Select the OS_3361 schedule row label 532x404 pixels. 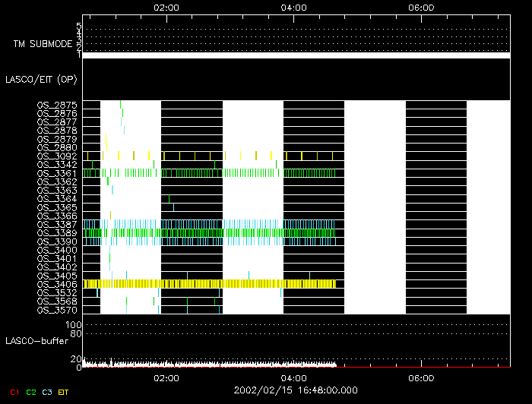(x=57, y=173)
